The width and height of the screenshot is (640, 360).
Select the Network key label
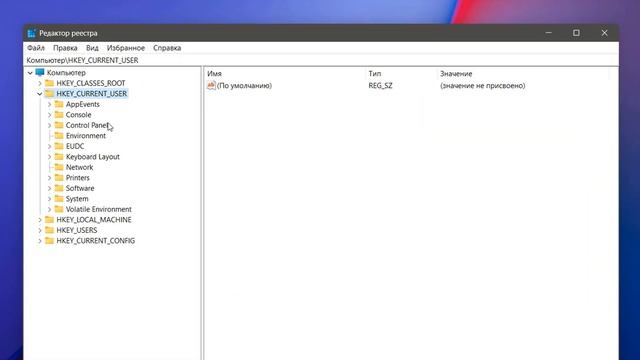coord(79,167)
